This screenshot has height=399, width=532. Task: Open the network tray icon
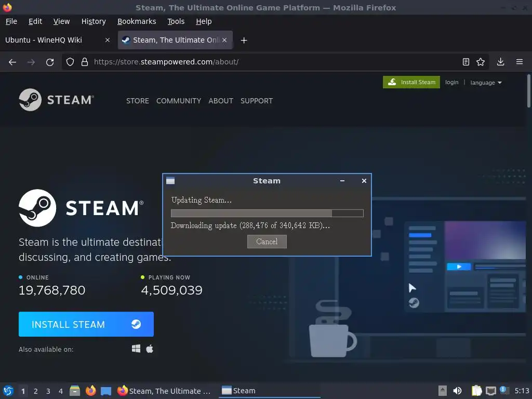click(490, 391)
